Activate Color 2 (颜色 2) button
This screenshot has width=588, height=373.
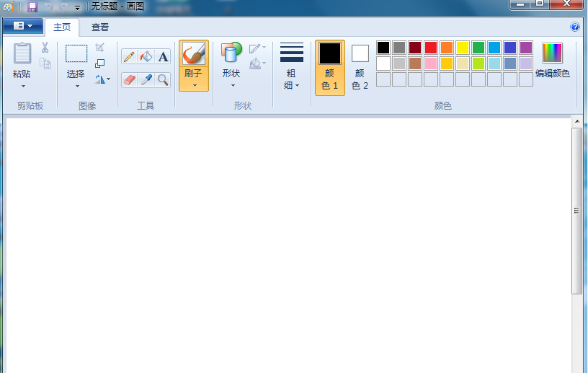click(x=360, y=68)
